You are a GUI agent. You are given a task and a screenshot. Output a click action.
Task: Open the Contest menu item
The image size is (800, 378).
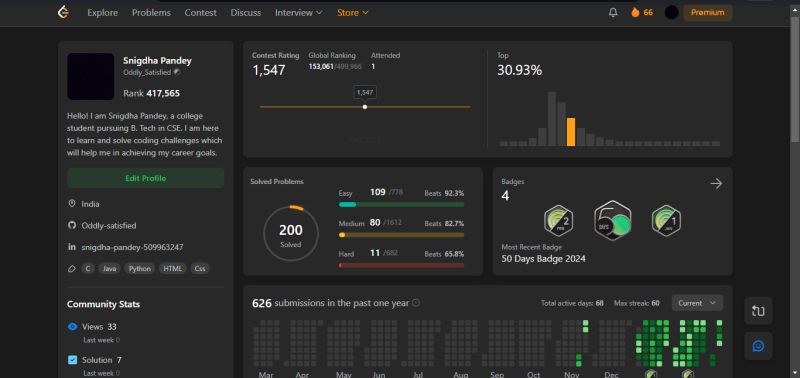201,13
